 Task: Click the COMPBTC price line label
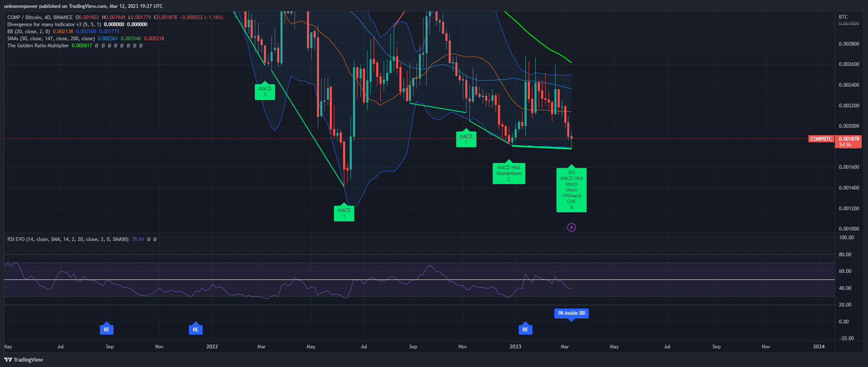[821, 139]
